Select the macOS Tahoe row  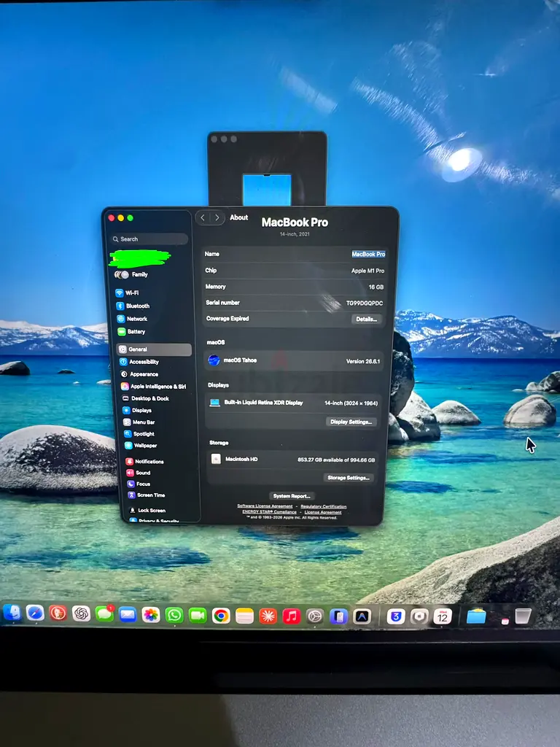pyautogui.click(x=295, y=360)
